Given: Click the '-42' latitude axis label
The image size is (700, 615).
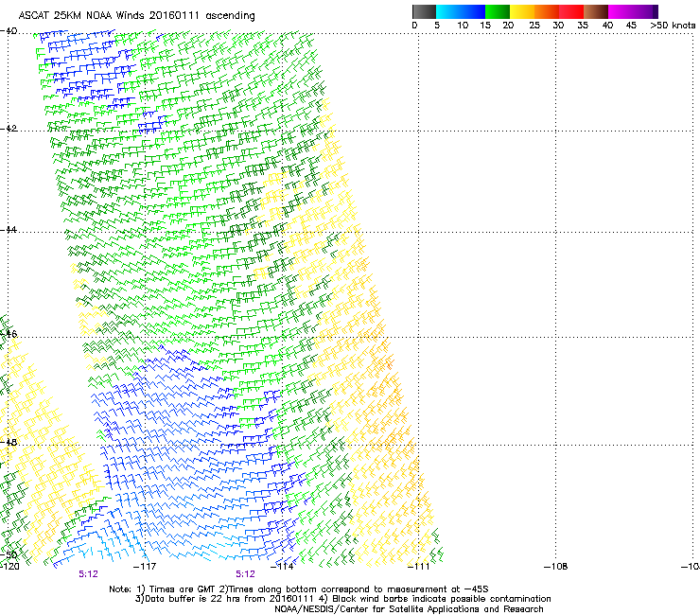Looking at the screenshot, I should [x=9, y=129].
